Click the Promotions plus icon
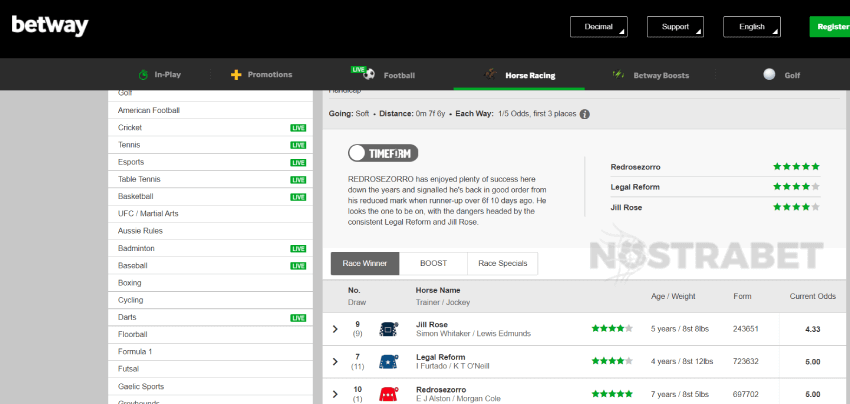The image size is (850, 404). tap(236, 75)
